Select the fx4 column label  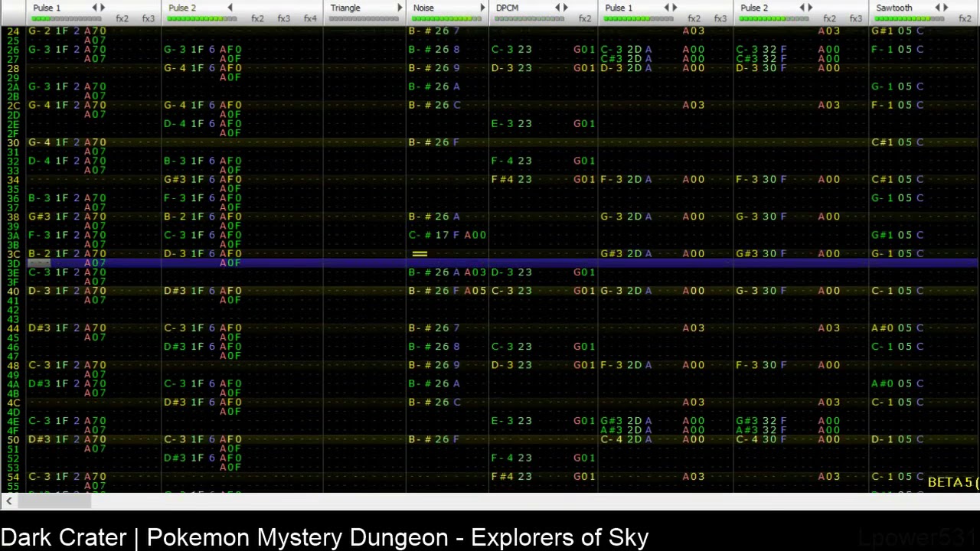pyautogui.click(x=310, y=18)
